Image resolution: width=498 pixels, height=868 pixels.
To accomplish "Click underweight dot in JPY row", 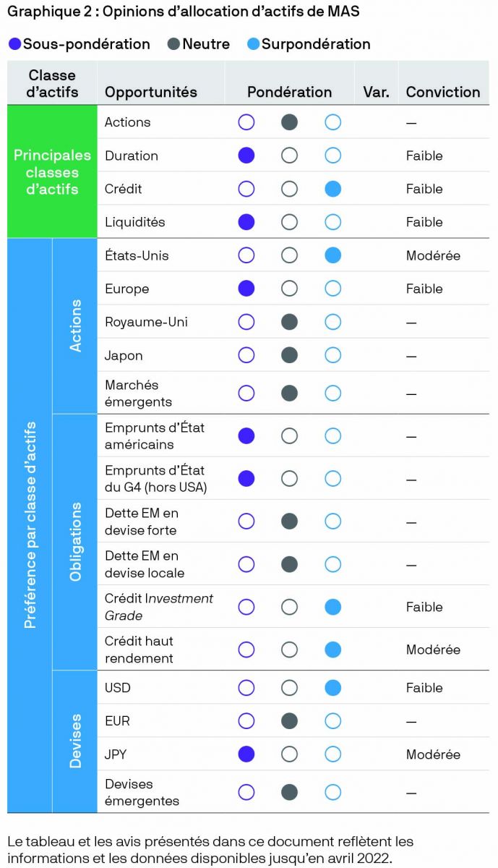I will point(246,754).
